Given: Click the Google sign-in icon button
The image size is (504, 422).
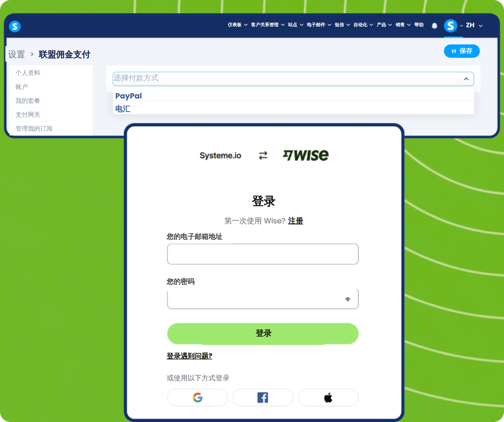Looking at the screenshot, I should 198,397.
